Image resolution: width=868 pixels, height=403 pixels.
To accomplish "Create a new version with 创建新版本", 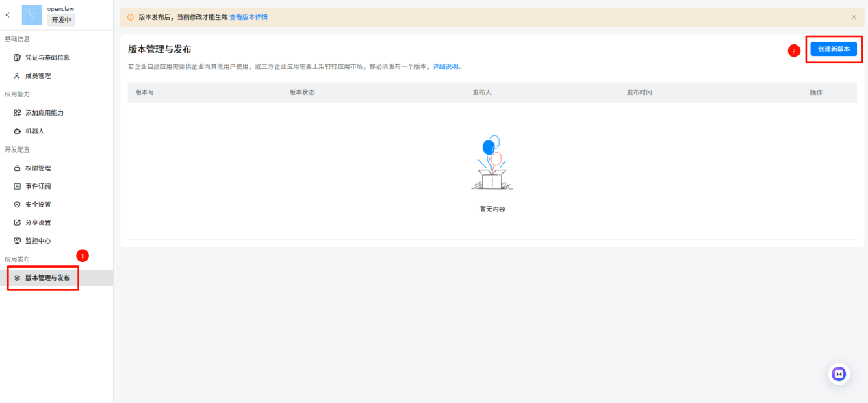I will pos(834,49).
